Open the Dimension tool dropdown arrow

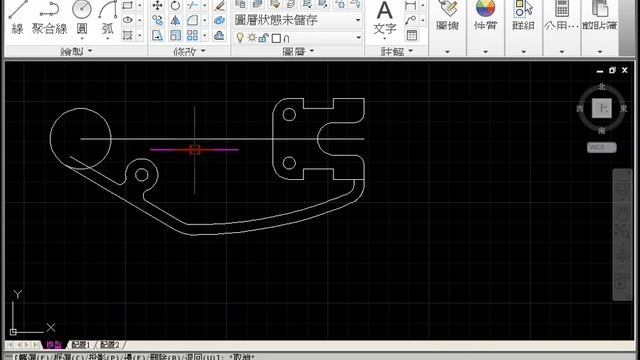click(x=422, y=5)
